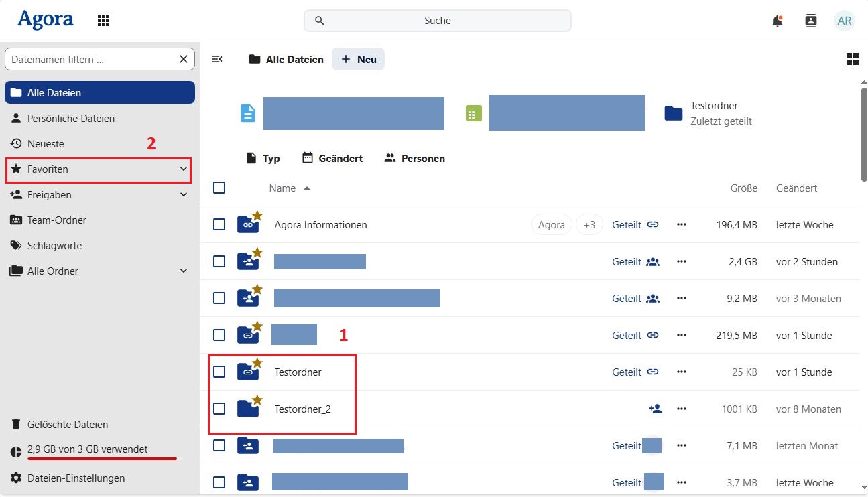Click the Neu button

pos(359,59)
